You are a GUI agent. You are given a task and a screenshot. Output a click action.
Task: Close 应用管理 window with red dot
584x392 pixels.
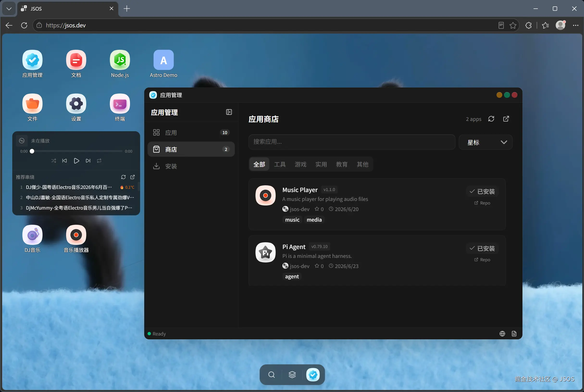click(514, 95)
